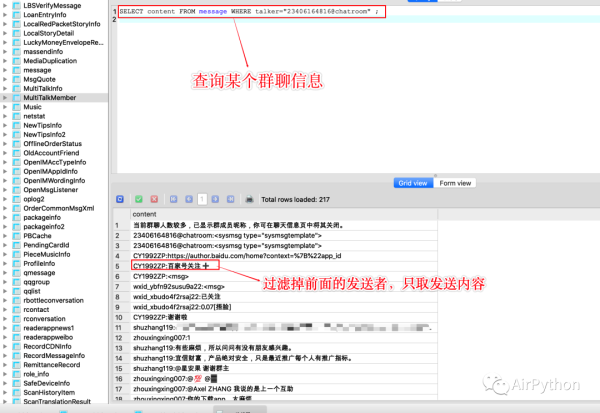Go to previous results page

(x=189, y=199)
